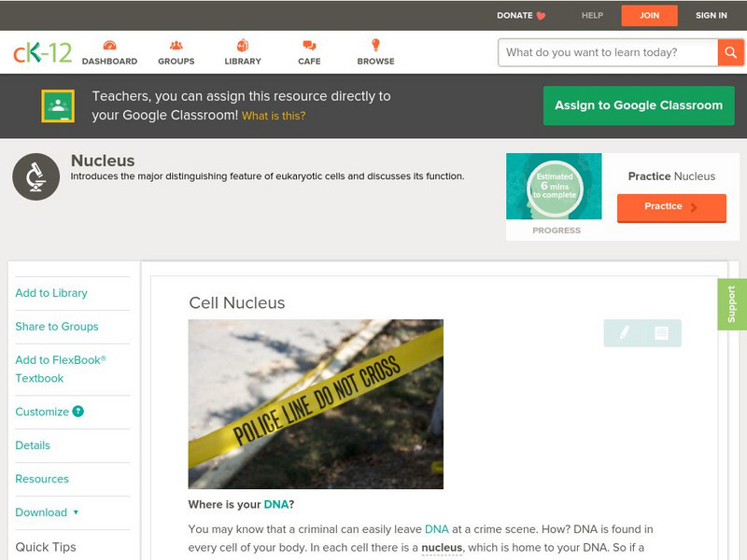Image resolution: width=747 pixels, height=560 pixels.
Task: Click Add to Library
Action: pyautogui.click(x=51, y=293)
